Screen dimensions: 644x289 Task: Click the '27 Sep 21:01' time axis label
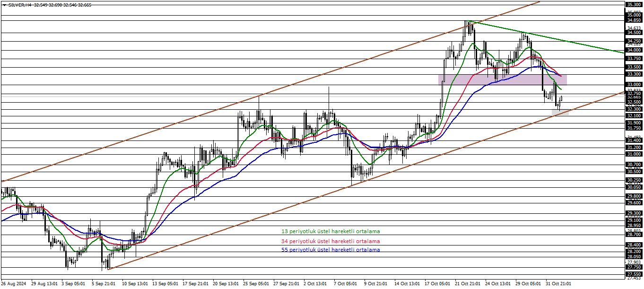point(287,284)
